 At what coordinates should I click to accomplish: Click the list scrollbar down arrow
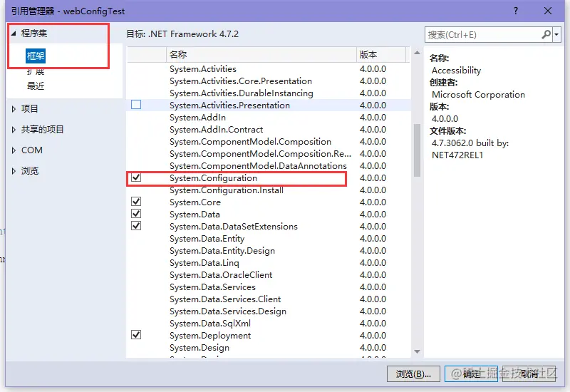pos(417,351)
